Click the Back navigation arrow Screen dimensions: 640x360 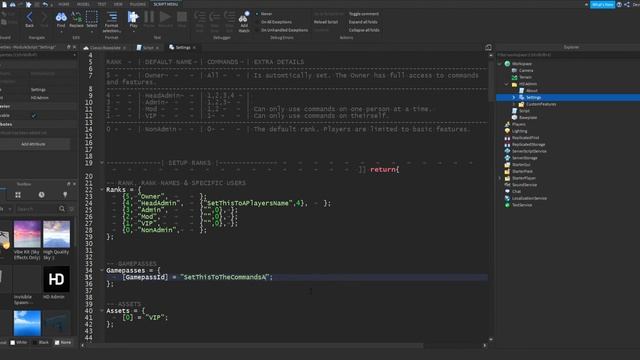click(x=29, y=17)
